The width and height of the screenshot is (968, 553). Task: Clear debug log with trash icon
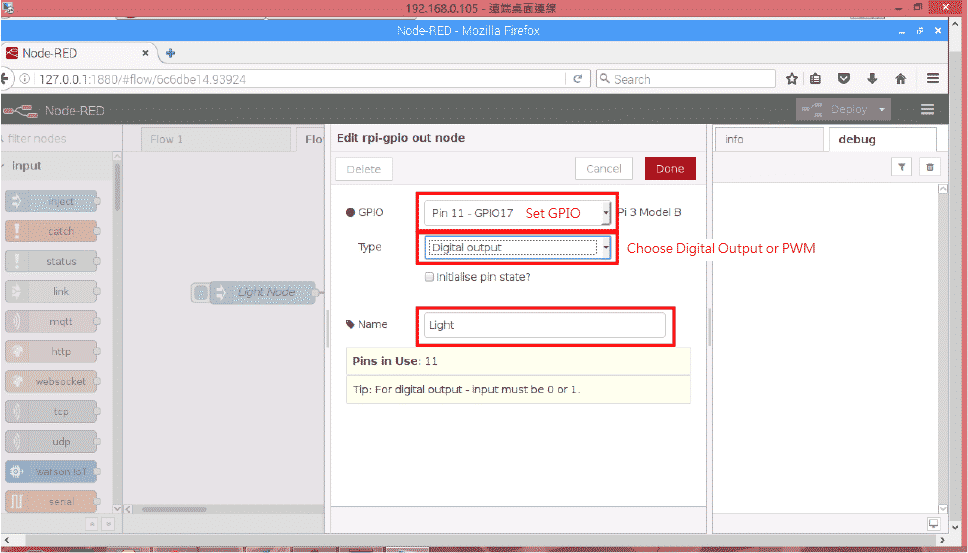click(x=930, y=167)
